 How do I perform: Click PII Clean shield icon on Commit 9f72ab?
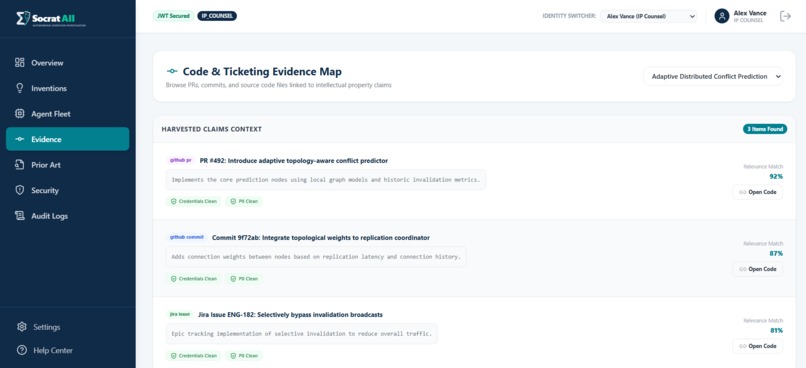[233, 279]
